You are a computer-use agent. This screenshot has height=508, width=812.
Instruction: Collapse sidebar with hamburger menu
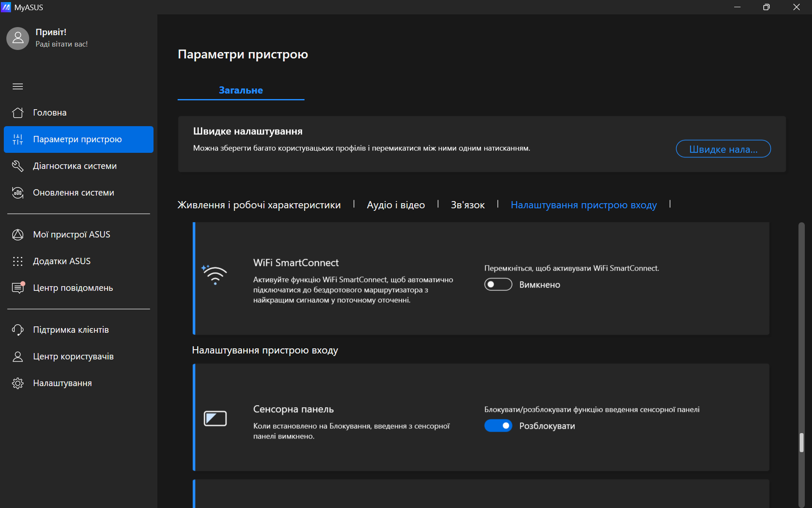click(x=18, y=86)
